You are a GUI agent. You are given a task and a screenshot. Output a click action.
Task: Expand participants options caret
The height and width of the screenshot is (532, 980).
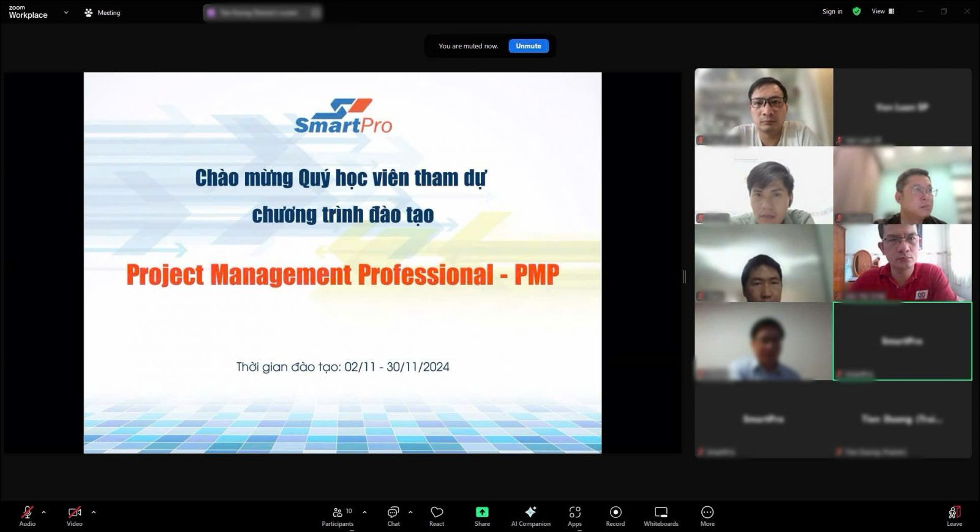pyautogui.click(x=364, y=512)
